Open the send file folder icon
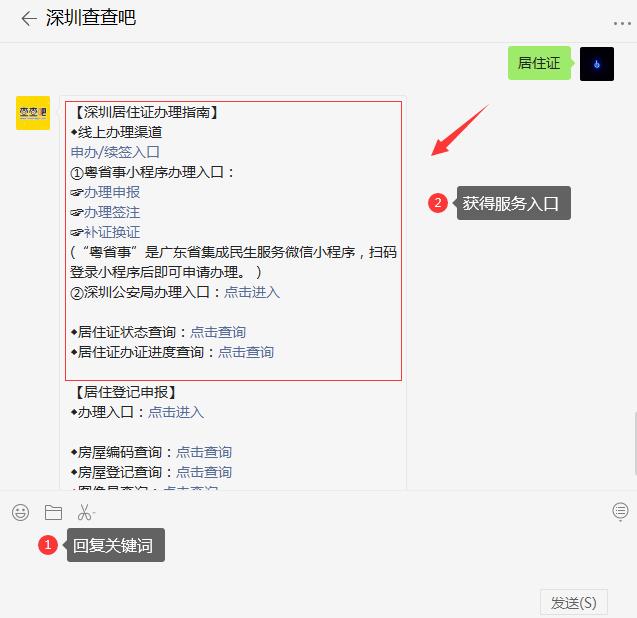The image size is (637, 618). 53,512
